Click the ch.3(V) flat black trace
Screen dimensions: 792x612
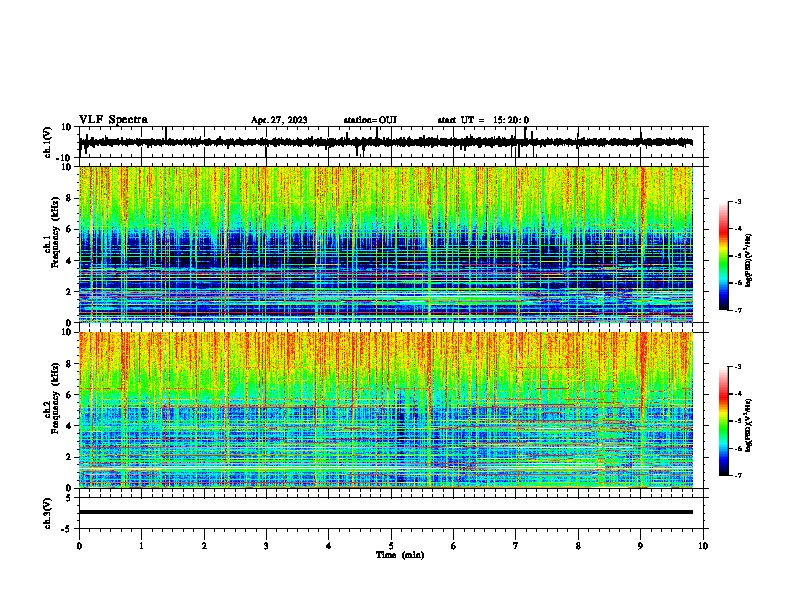[386, 512]
